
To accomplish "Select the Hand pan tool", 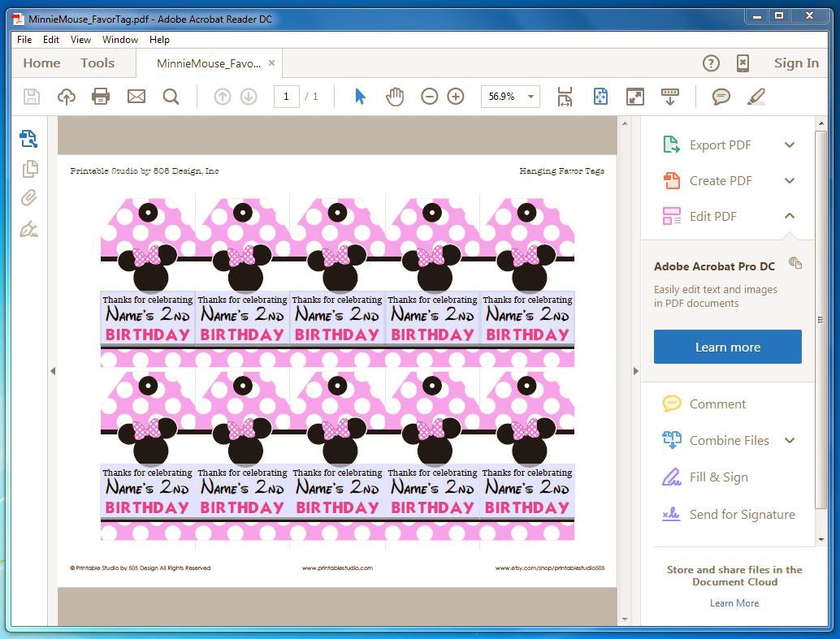I will click(x=395, y=97).
